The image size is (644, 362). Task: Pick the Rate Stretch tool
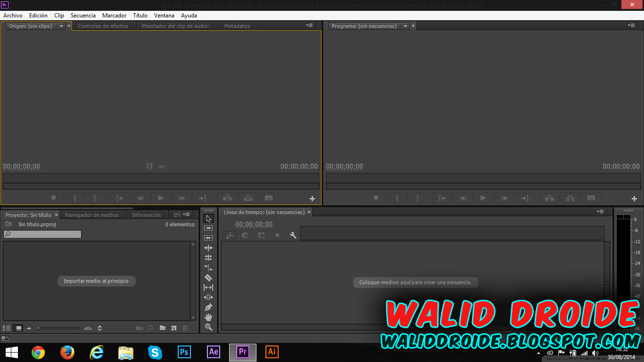point(208,268)
